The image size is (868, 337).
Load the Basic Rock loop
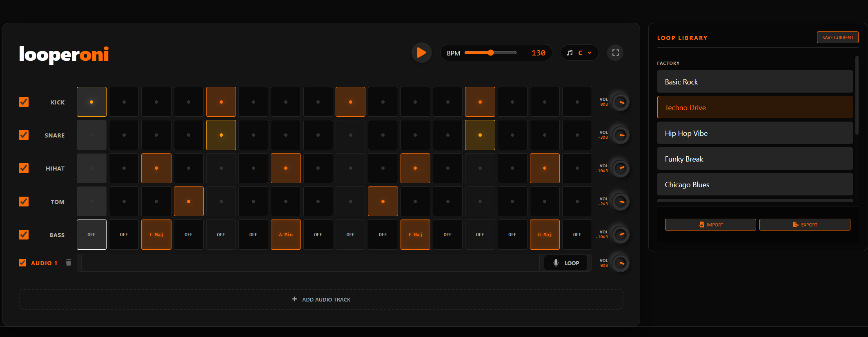[755, 82]
